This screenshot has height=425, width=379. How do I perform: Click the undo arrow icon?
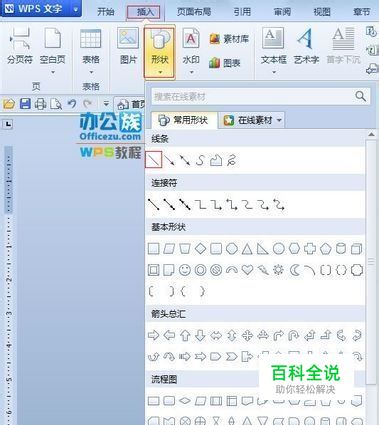72,104
